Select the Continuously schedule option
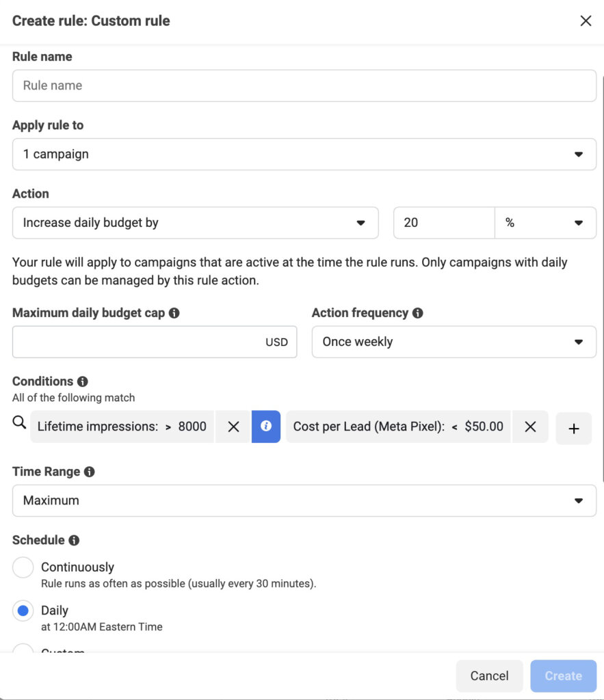 [x=23, y=567]
